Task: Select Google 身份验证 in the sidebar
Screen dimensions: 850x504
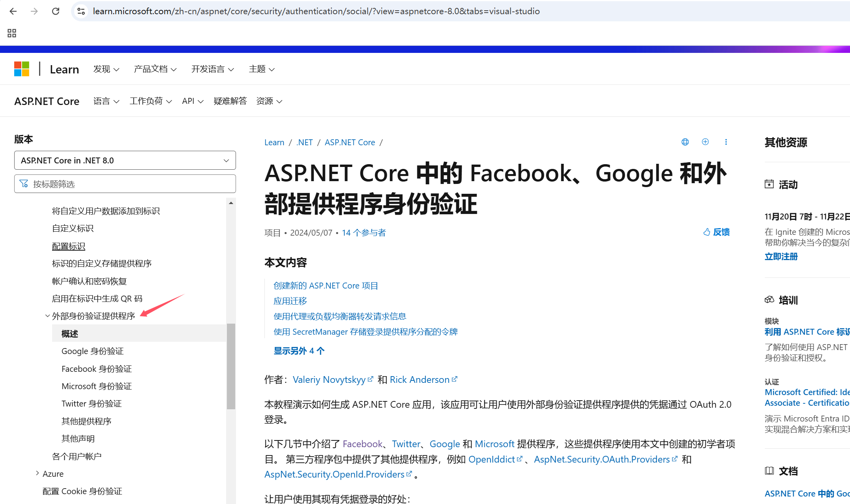Action: (x=93, y=351)
